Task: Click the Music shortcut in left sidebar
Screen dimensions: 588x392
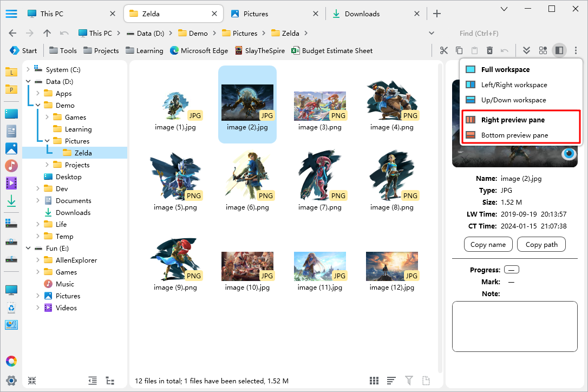Action: (x=11, y=166)
